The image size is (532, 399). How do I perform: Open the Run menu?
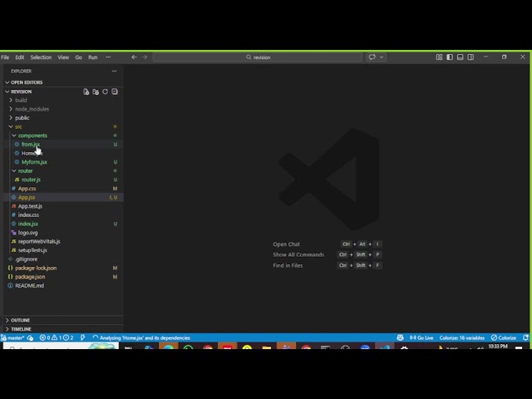click(x=93, y=57)
